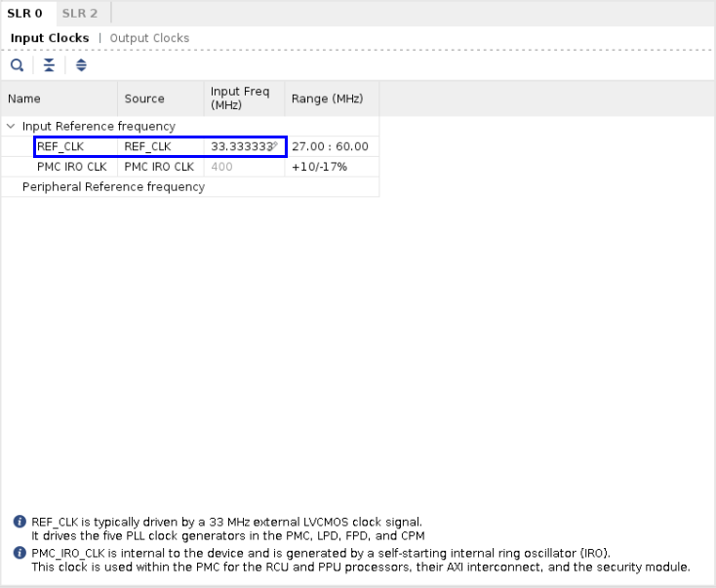Select the Peripheral Reference frequency row
This screenshot has height=588, width=716.
coord(113,186)
